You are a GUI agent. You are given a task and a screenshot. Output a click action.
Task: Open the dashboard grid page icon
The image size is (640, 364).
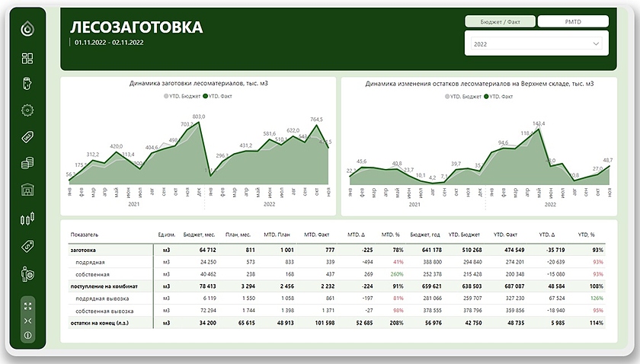pos(27,59)
